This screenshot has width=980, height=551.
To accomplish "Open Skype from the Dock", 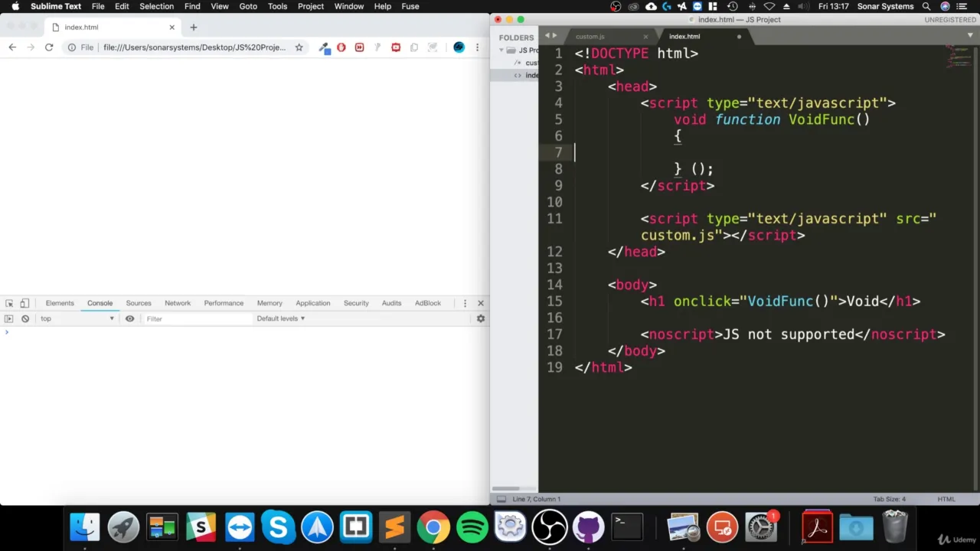I will [x=278, y=527].
